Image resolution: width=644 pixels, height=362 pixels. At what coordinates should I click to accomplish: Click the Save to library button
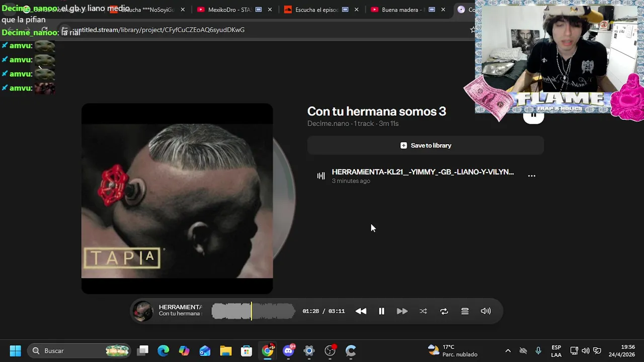[426, 145]
